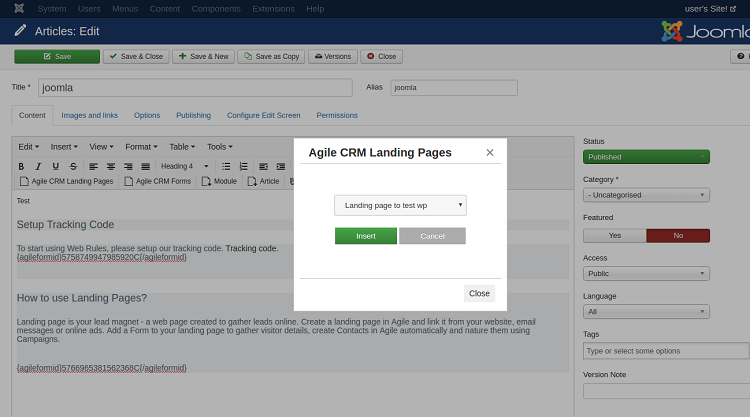This screenshot has height=417, width=750.
Task: Open the Versions button
Action: click(333, 56)
